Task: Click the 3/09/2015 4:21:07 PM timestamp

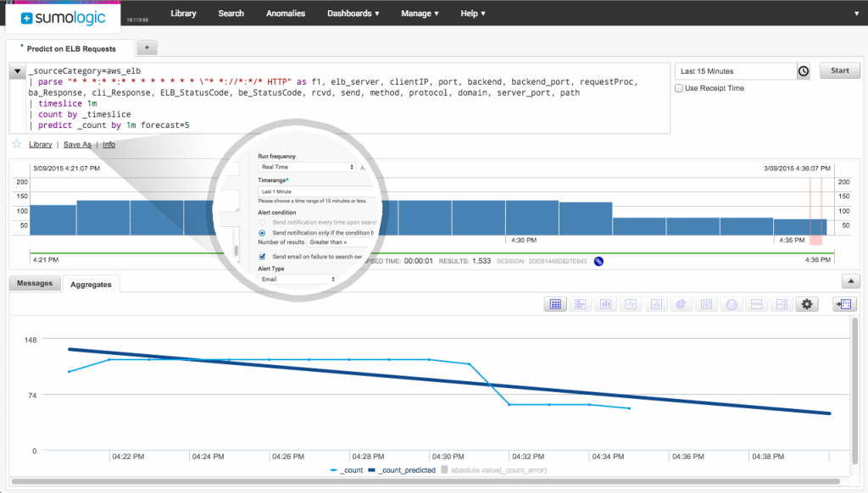Action: click(66, 169)
